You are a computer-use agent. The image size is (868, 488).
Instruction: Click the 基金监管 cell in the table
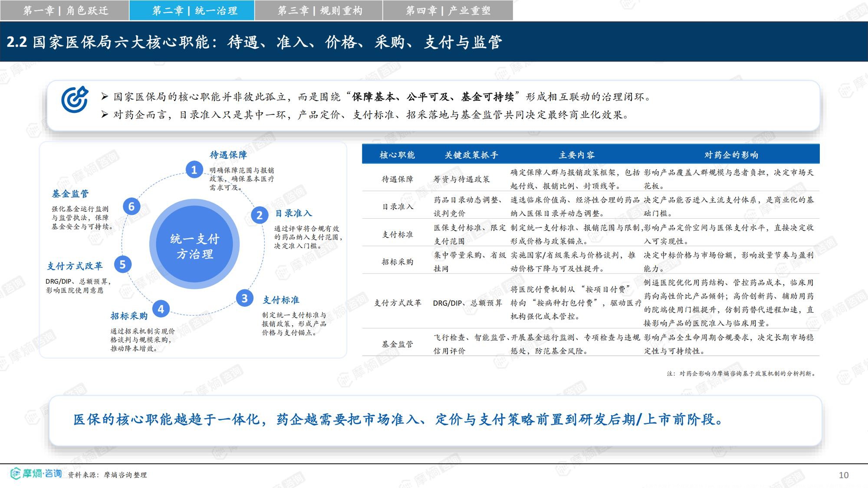click(397, 344)
